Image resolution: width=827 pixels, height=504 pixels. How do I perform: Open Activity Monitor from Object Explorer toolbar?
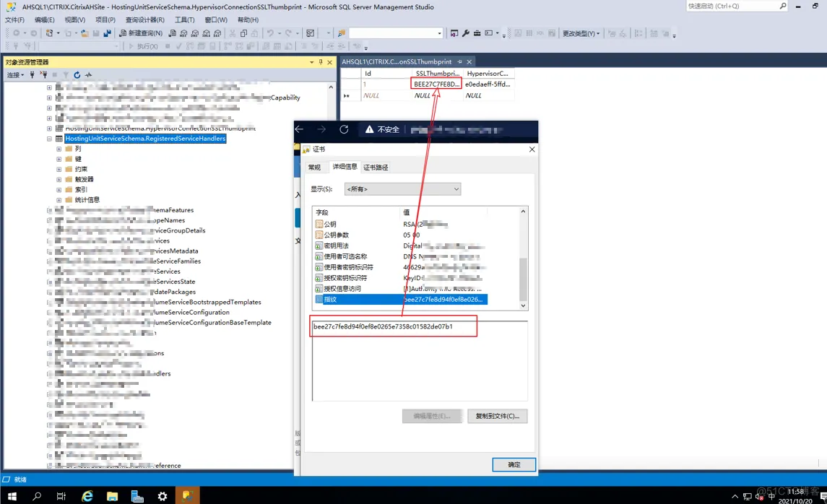click(x=89, y=75)
